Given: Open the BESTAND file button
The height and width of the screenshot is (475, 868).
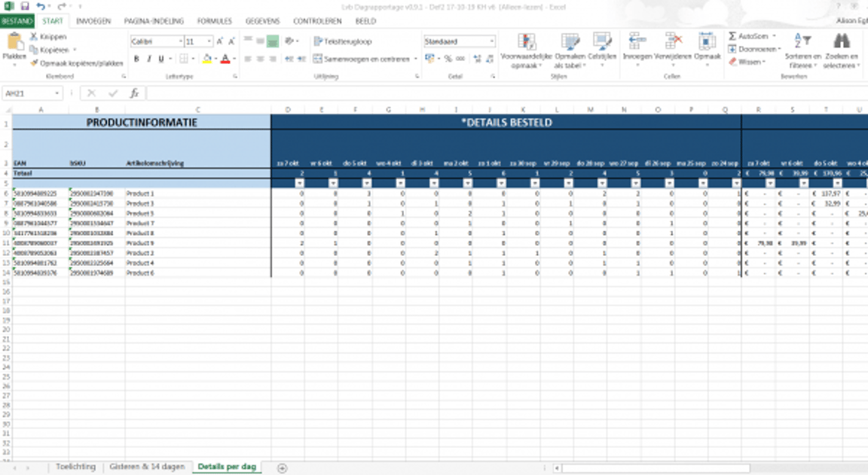Looking at the screenshot, I should (17, 21).
